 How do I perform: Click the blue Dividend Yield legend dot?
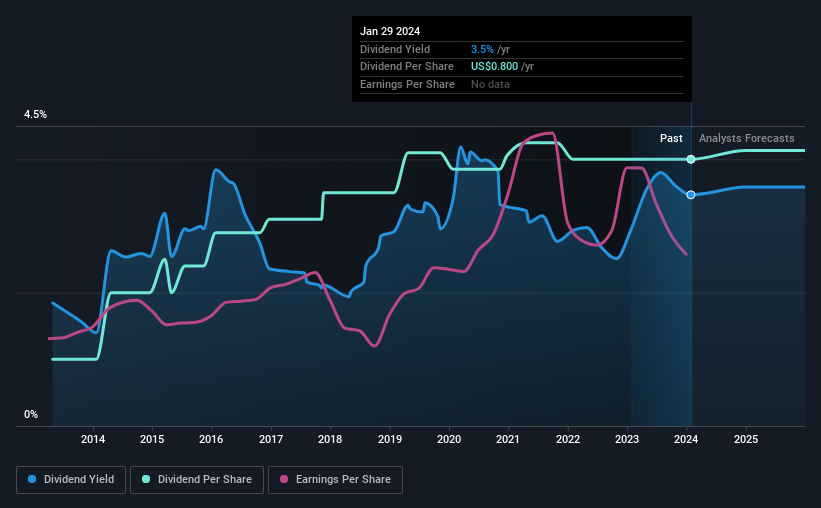tap(32, 479)
